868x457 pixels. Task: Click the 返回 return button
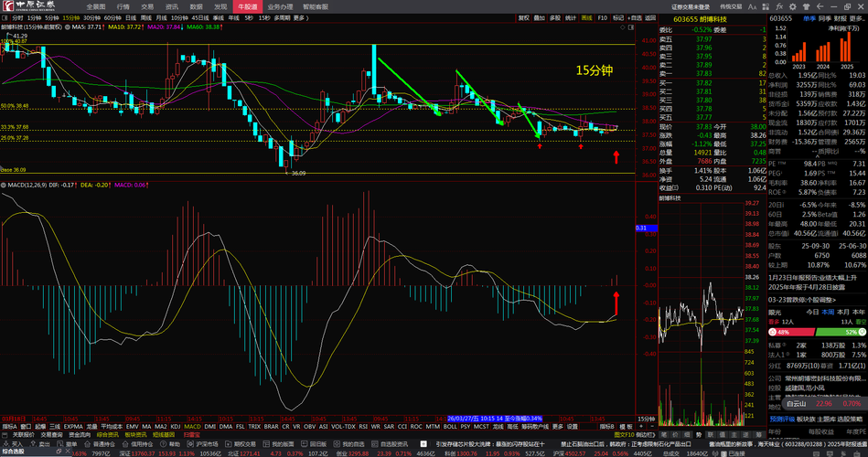pyautogui.click(x=650, y=18)
